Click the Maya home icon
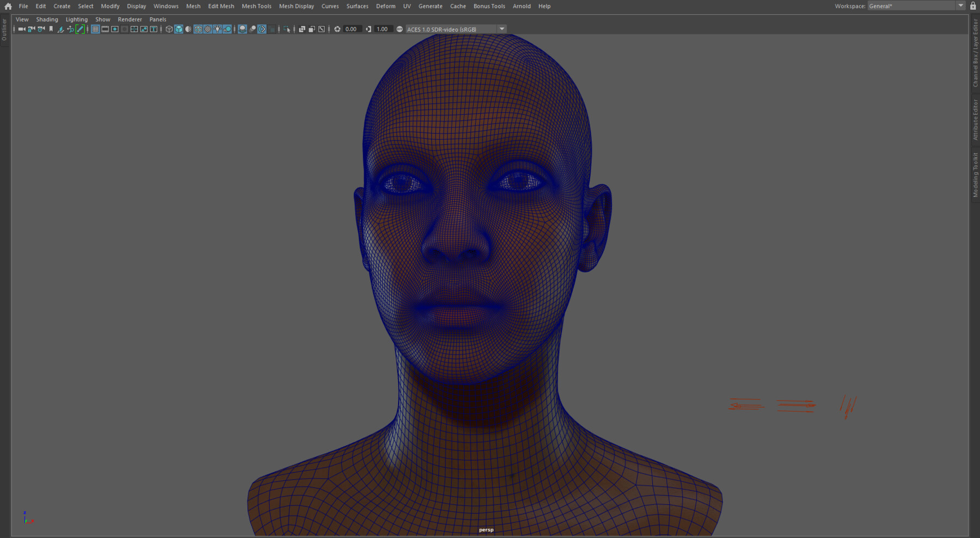 [x=8, y=6]
